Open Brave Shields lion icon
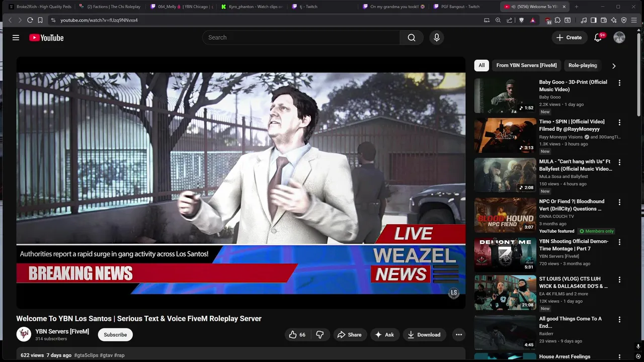The width and height of the screenshot is (644, 362). pyautogui.click(x=521, y=20)
